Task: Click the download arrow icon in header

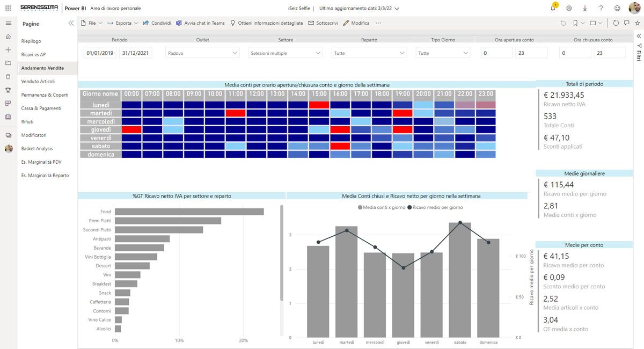Action: click(585, 9)
